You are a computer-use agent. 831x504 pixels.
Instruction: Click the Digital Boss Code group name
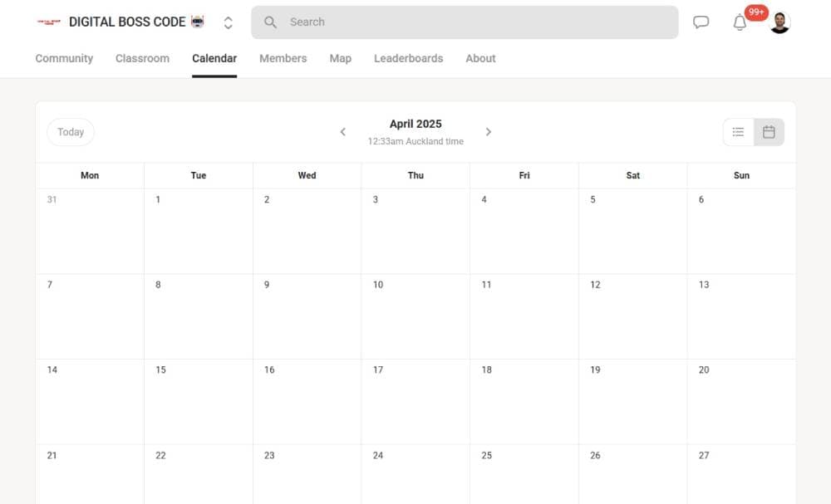127,22
